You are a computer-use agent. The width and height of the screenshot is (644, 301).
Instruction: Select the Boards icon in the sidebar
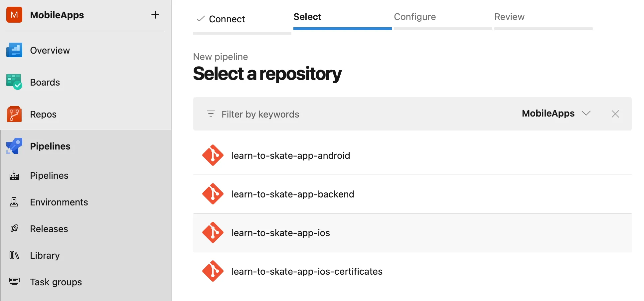pyautogui.click(x=14, y=82)
